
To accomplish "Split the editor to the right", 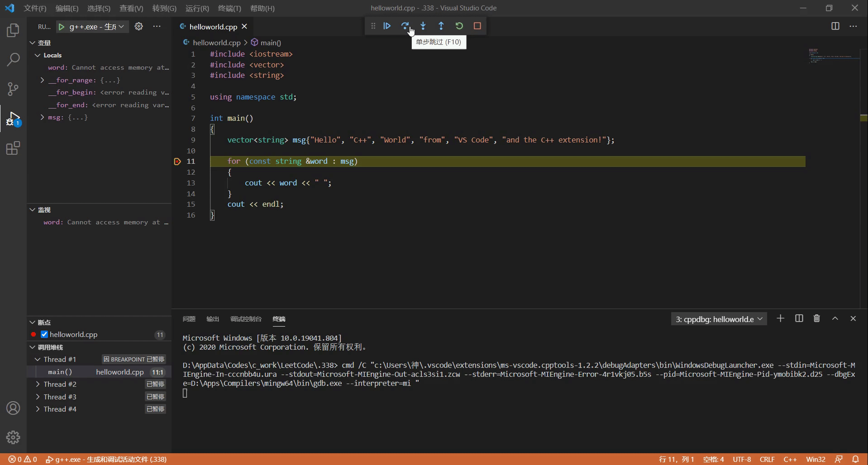I will (835, 26).
